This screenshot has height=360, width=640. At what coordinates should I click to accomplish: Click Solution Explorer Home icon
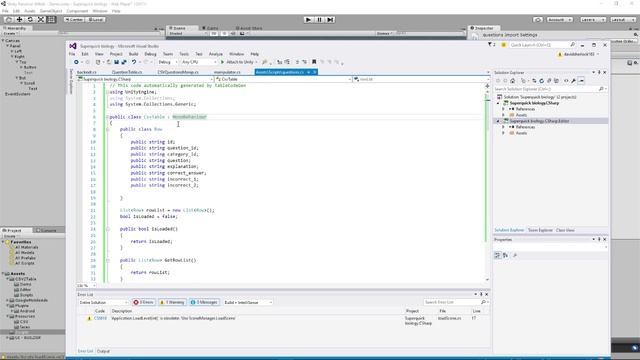(513, 81)
